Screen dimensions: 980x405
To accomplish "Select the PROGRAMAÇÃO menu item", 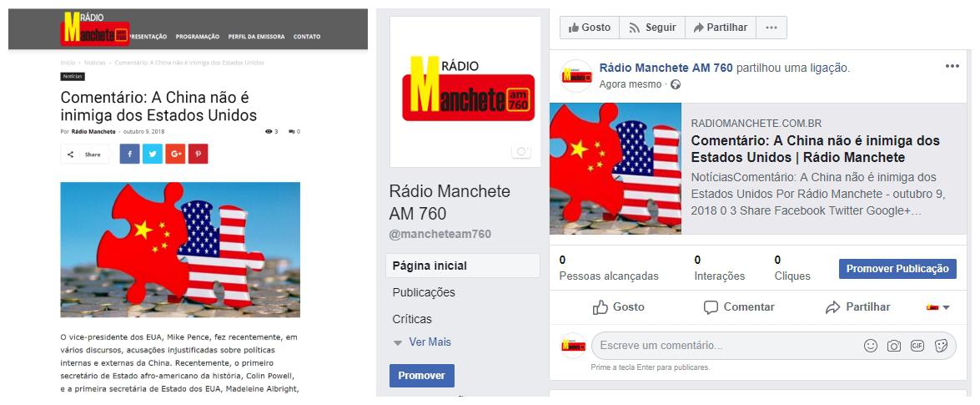I will point(198,36).
